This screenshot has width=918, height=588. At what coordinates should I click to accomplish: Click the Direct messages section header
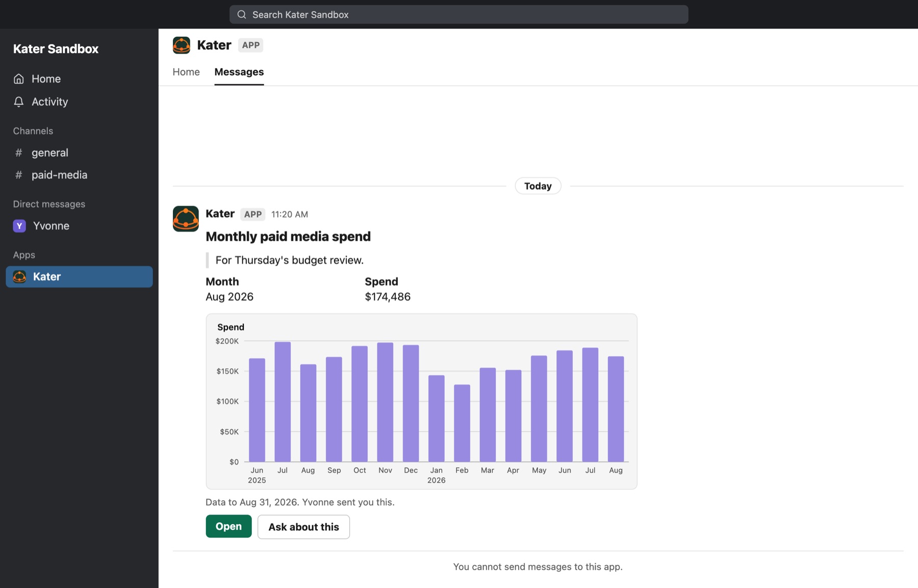[49, 204]
